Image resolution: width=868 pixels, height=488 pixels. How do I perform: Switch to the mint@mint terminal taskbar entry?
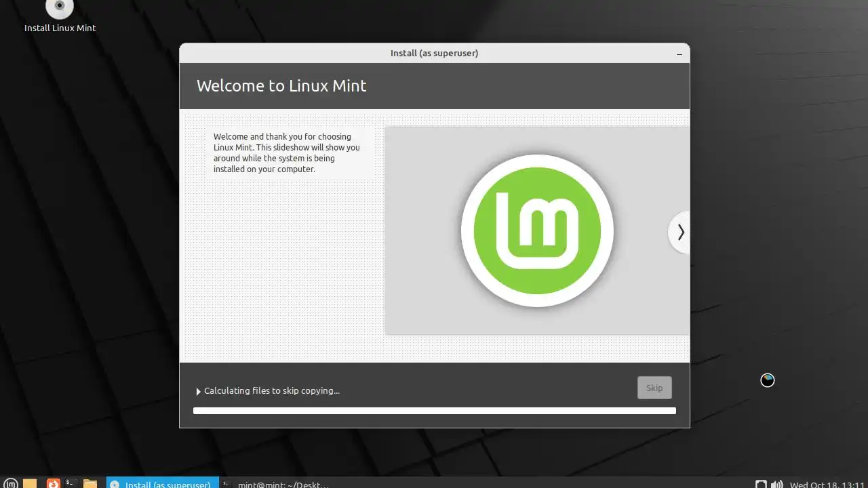[x=277, y=483]
